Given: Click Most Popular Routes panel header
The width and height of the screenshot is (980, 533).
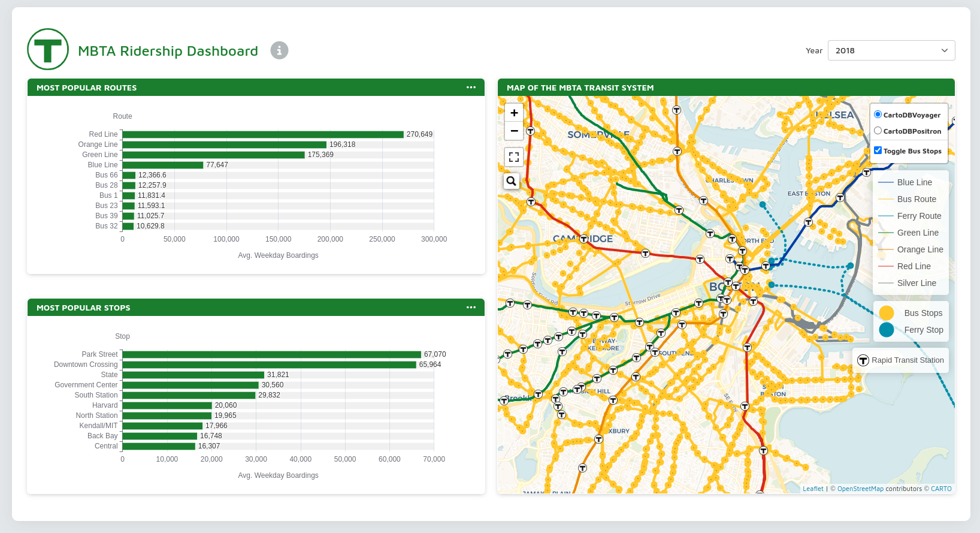Looking at the screenshot, I should click(256, 88).
